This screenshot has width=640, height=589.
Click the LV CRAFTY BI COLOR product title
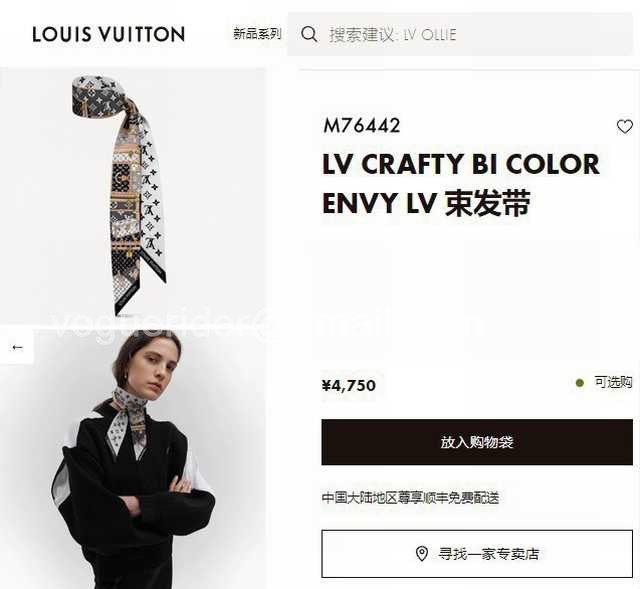click(461, 164)
